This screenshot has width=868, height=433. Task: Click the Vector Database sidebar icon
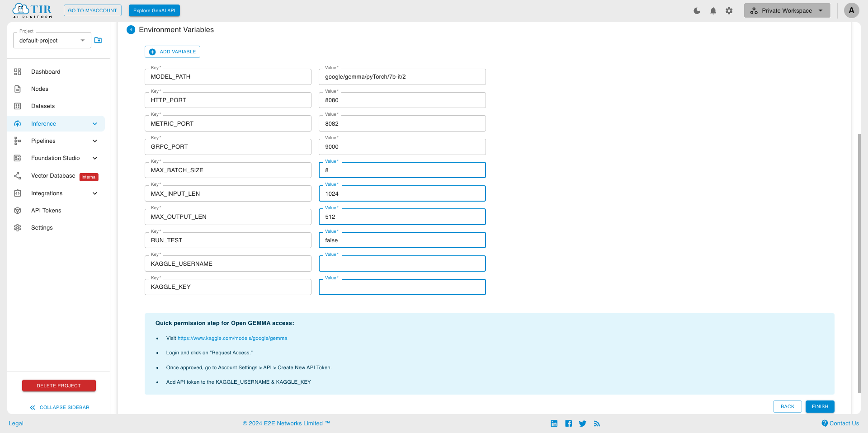(x=18, y=176)
